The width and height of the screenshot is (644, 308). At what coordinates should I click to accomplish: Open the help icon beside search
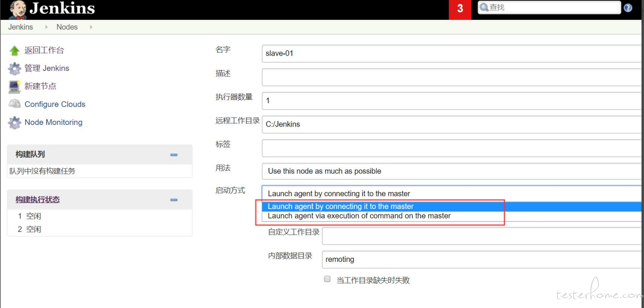coord(628,8)
